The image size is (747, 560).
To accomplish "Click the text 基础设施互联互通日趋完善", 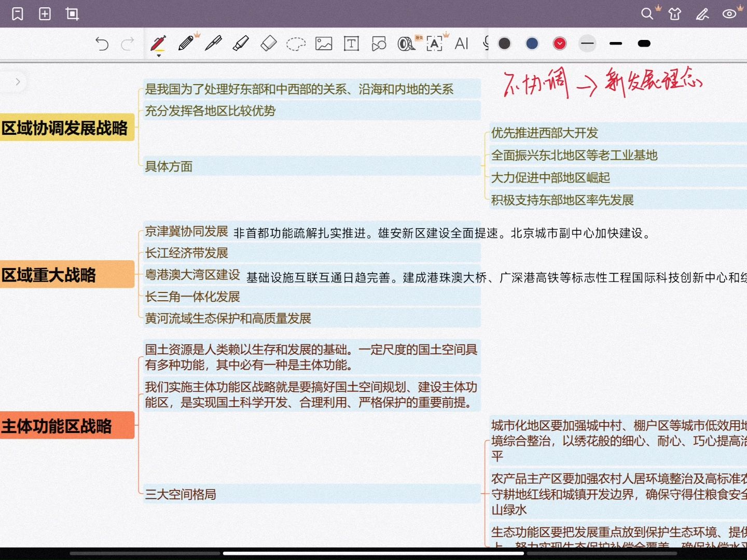I will (318, 278).
